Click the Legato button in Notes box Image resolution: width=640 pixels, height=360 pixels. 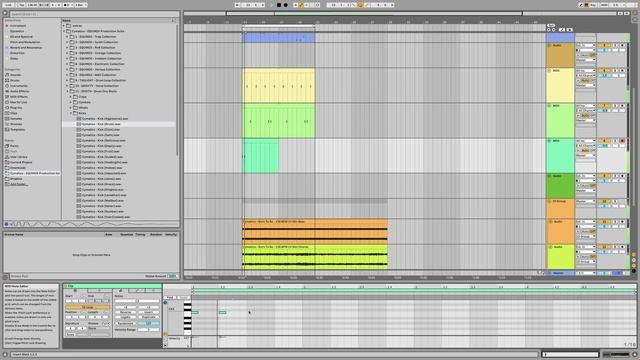pos(125,317)
